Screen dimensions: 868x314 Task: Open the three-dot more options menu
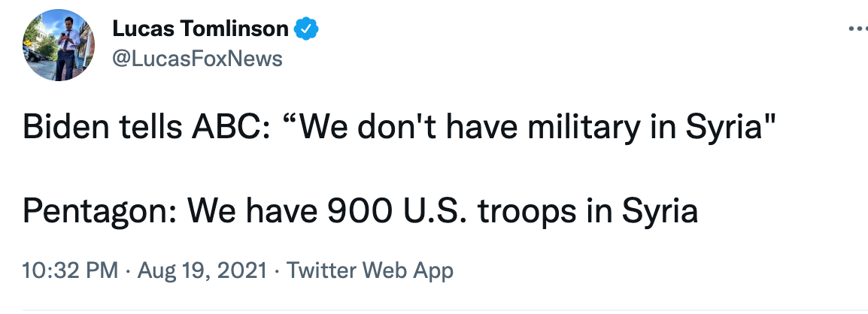coord(857,29)
